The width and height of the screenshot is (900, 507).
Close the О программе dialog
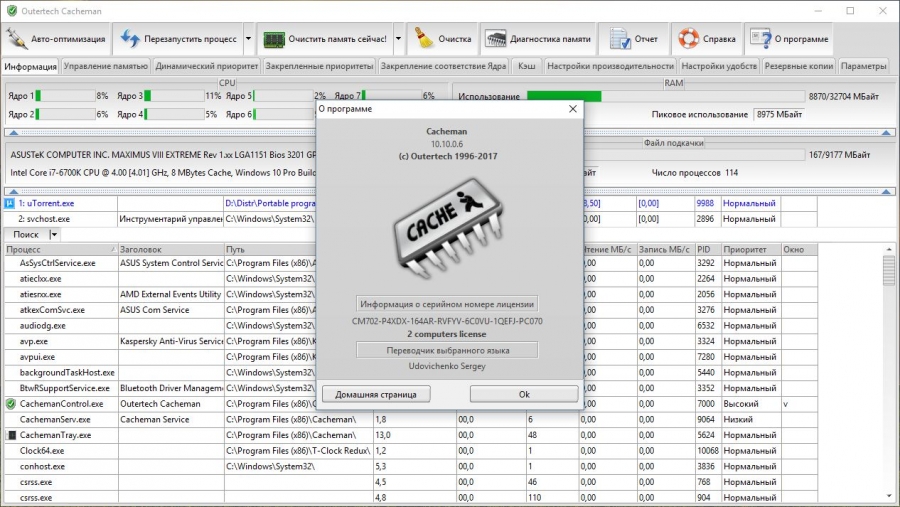pyautogui.click(x=572, y=109)
